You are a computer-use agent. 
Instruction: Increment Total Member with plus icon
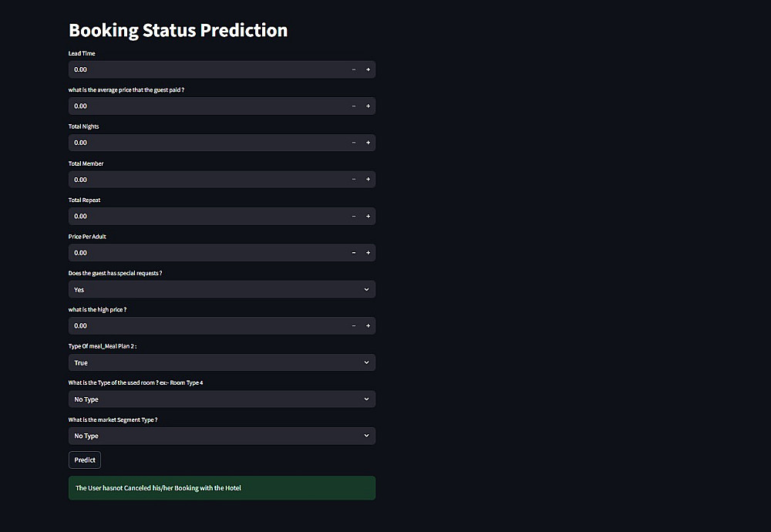coord(368,180)
